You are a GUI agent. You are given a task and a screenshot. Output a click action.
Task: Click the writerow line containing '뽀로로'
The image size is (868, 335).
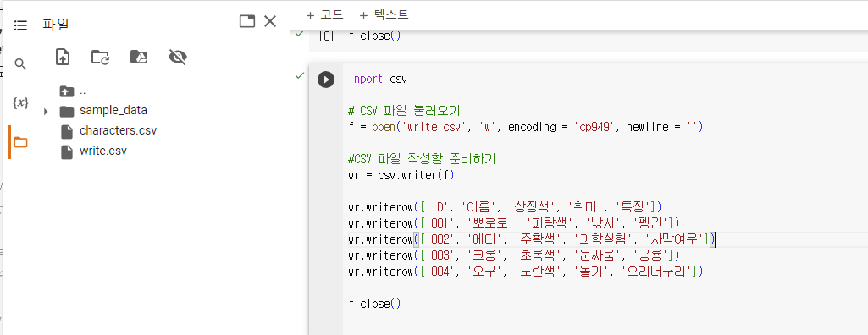click(x=514, y=223)
